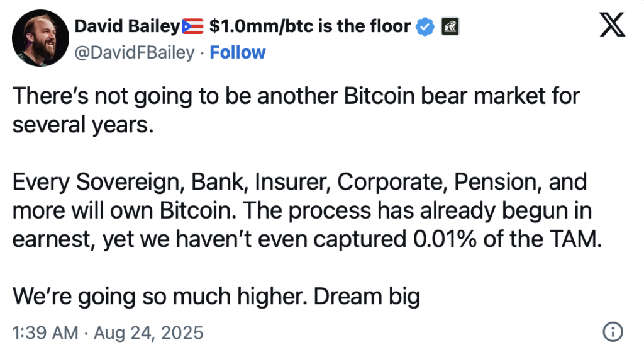Click the blue verified checkmark badge

(425, 26)
